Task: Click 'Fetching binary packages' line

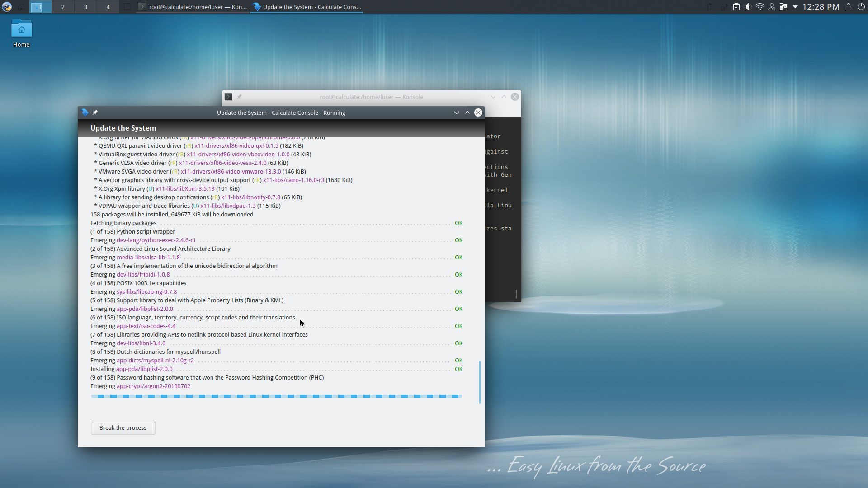Action: 276,223
